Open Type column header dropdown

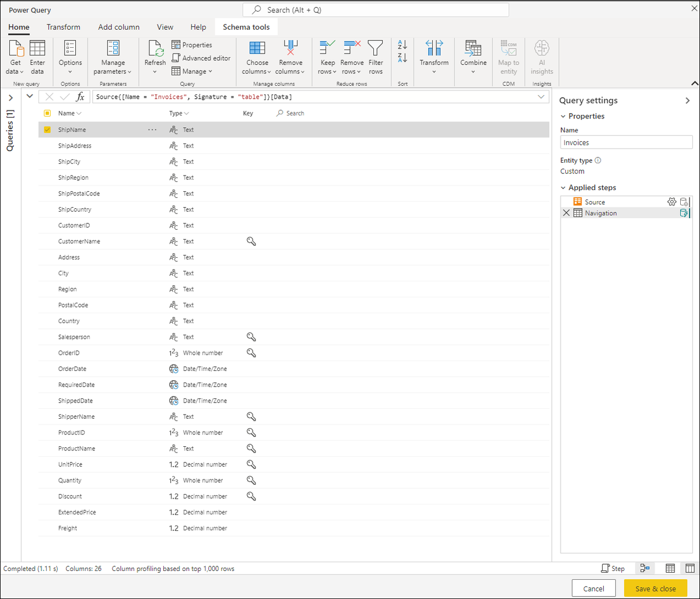tap(186, 113)
